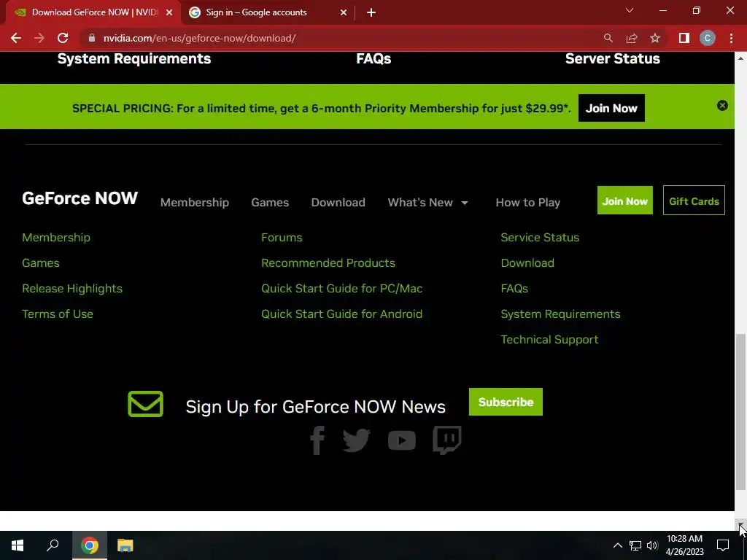The width and height of the screenshot is (747, 560).
Task: Open the volume tray icon
Action: pyautogui.click(x=652, y=545)
